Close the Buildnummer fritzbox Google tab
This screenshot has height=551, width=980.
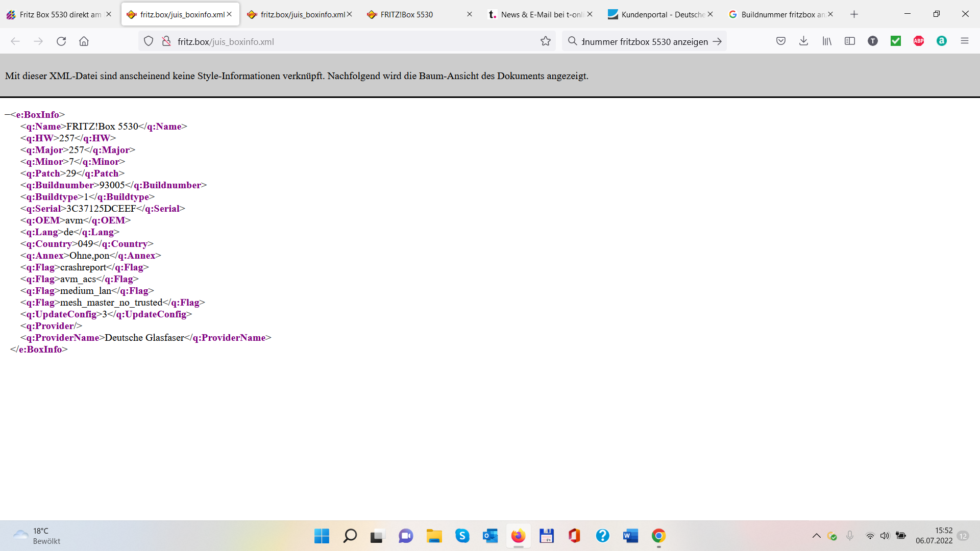(x=830, y=14)
